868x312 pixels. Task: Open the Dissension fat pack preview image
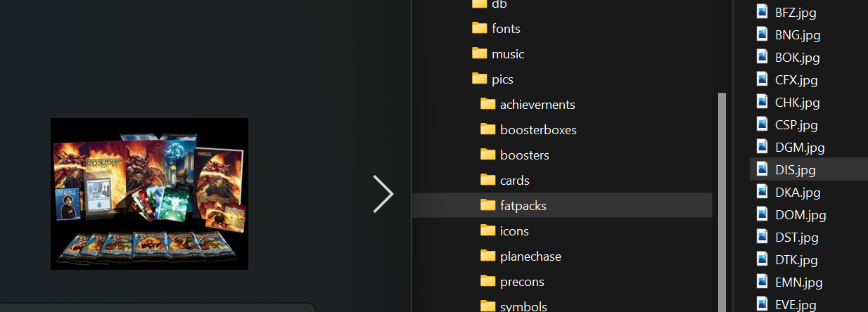[x=149, y=194]
